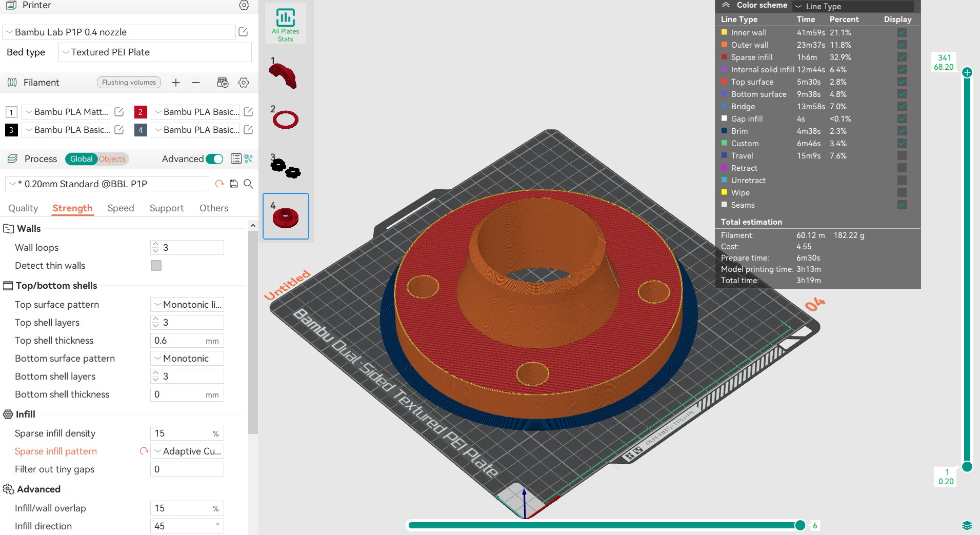Hide Sparse infill lines in preview
The width and height of the screenshot is (980, 535).
tap(902, 57)
